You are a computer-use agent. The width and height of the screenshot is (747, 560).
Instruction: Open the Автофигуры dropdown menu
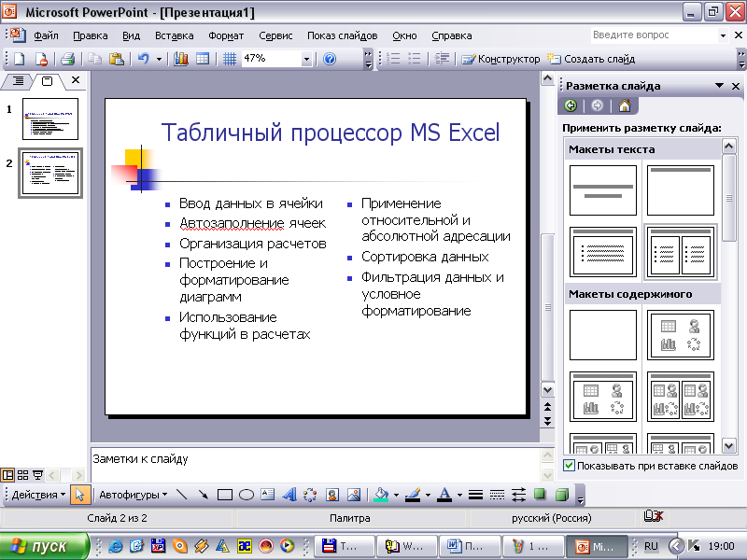tap(133, 495)
